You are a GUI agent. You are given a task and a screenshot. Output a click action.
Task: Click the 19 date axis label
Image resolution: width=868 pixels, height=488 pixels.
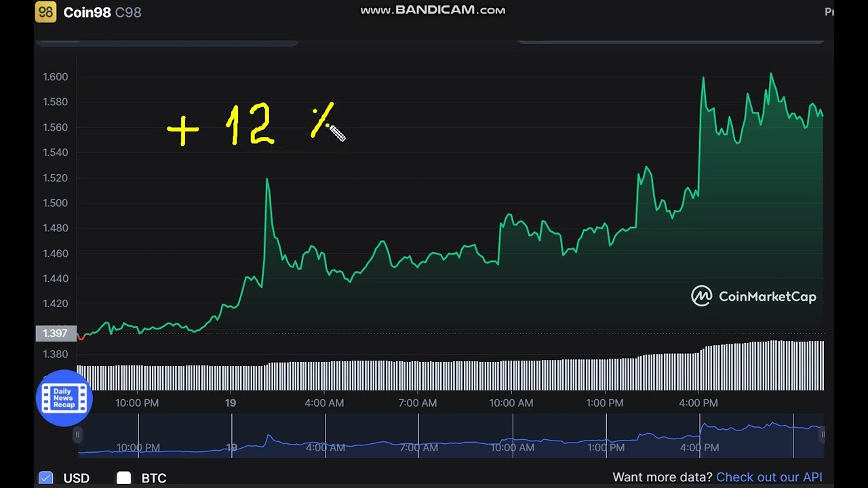[231, 403]
